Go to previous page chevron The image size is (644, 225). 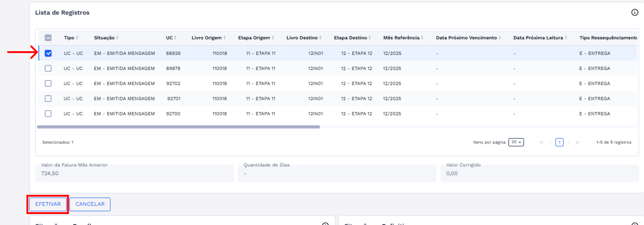point(550,142)
